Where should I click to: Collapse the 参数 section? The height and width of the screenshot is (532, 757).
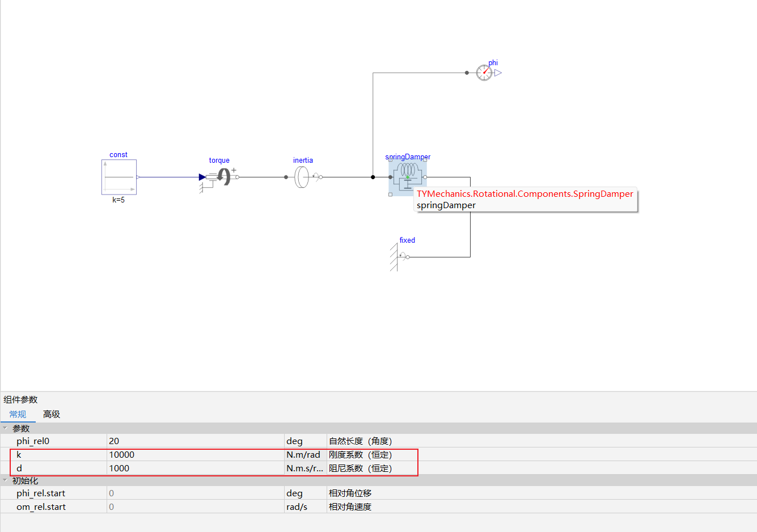pyautogui.click(x=5, y=428)
